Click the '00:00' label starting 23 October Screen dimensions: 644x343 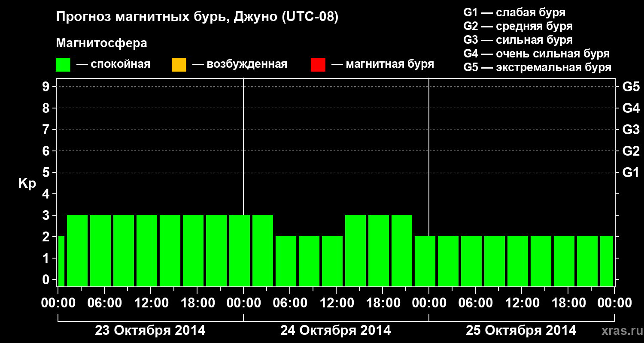pyautogui.click(x=58, y=303)
